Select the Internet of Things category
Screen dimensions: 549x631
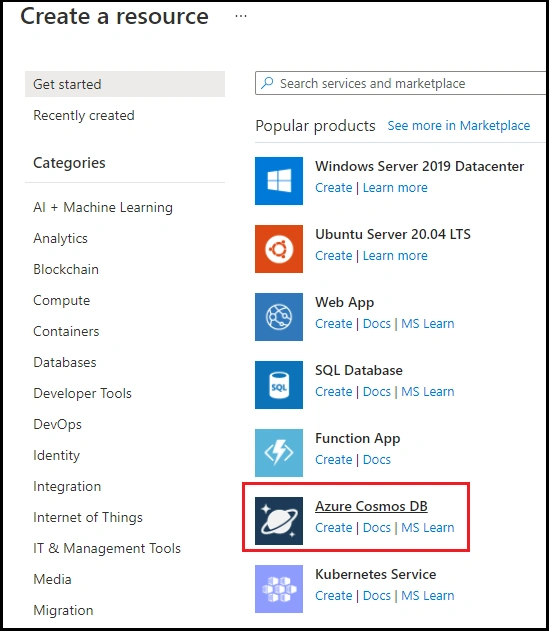(x=88, y=517)
